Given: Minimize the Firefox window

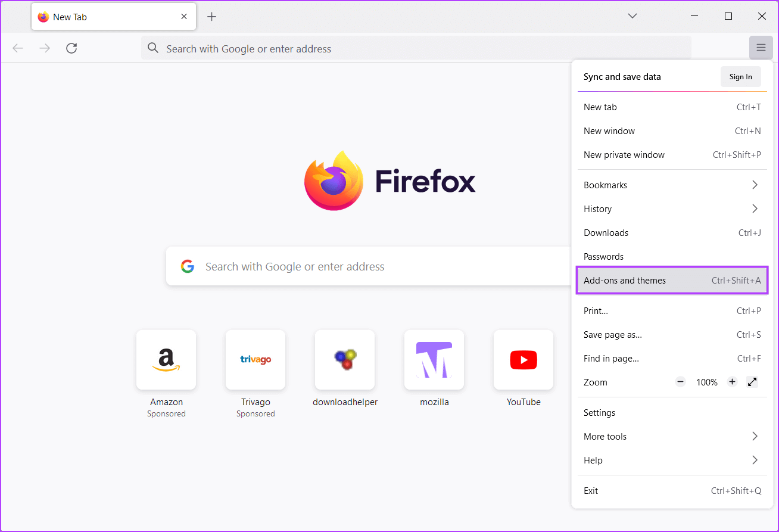Looking at the screenshot, I should [x=694, y=16].
